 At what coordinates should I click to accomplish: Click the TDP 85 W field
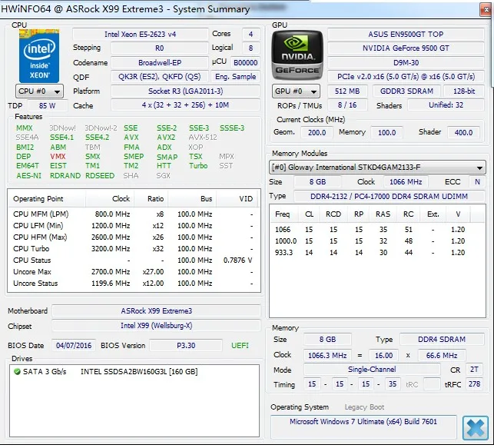(48, 106)
